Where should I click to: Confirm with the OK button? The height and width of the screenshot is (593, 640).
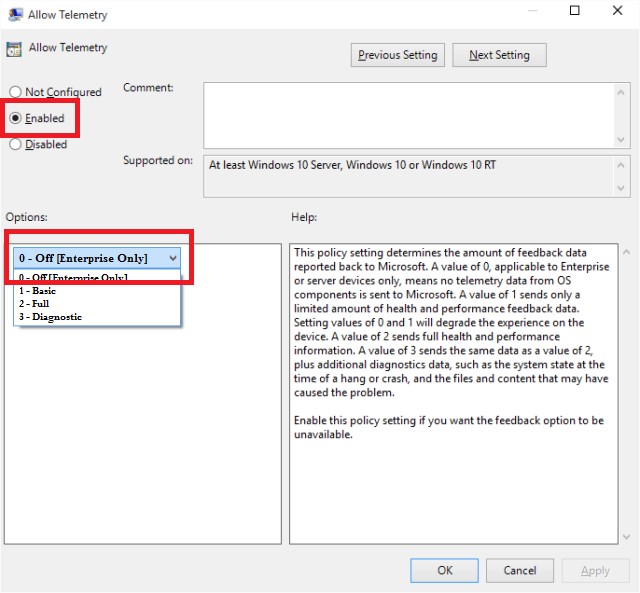(444, 570)
